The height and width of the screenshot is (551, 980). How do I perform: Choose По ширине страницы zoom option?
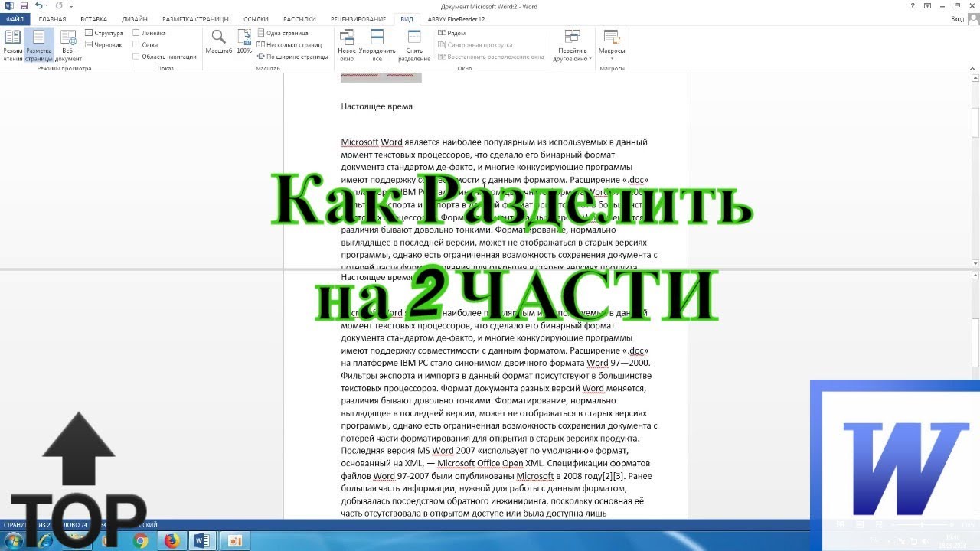click(292, 56)
